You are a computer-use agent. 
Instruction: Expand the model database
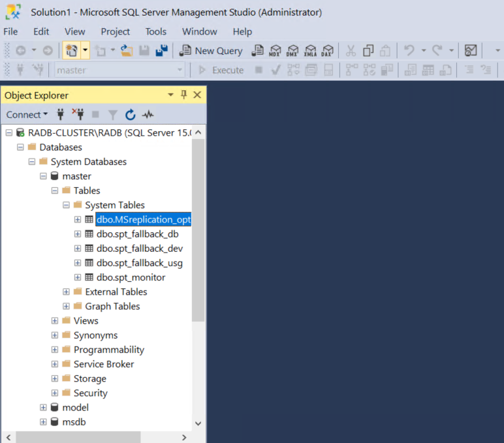coord(43,407)
